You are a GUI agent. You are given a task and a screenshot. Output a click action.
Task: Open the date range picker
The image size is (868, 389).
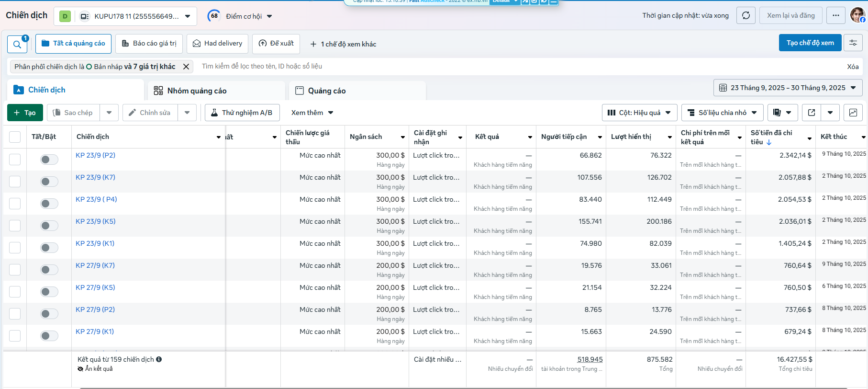(788, 88)
